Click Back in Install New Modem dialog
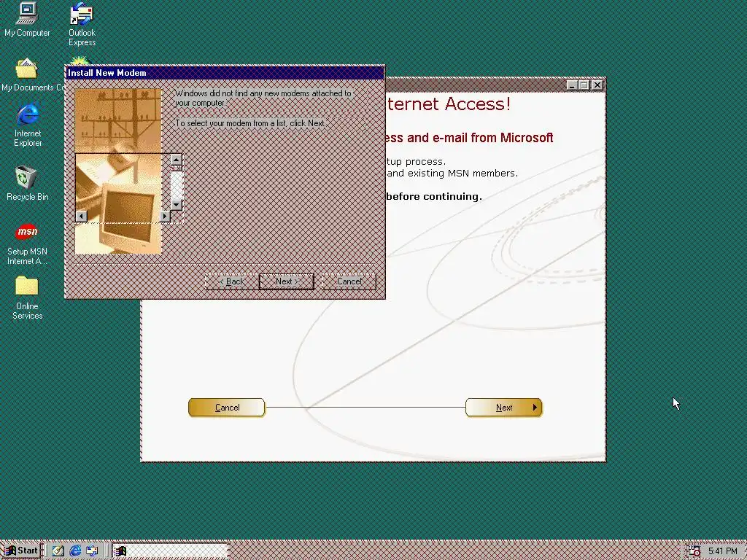Screen dimensions: 747x560 (x=232, y=281)
